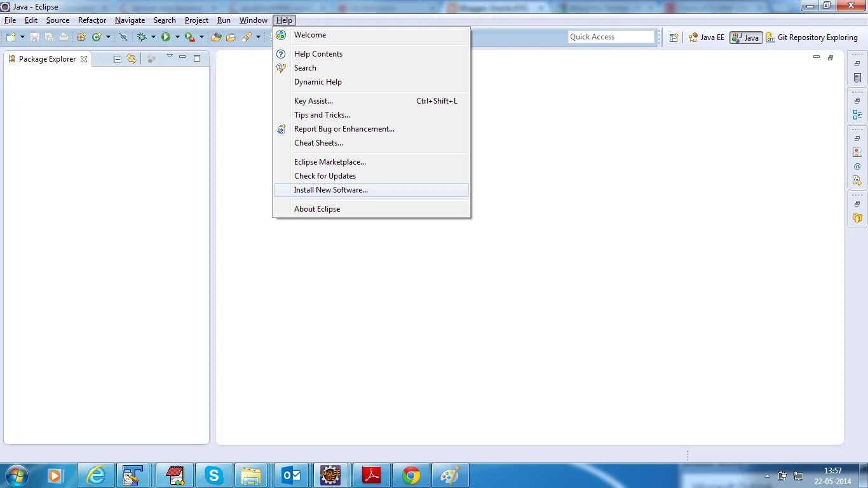Open the Data Source Explorer trim icon
Screen dimensions: 868x488
[x=857, y=218]
